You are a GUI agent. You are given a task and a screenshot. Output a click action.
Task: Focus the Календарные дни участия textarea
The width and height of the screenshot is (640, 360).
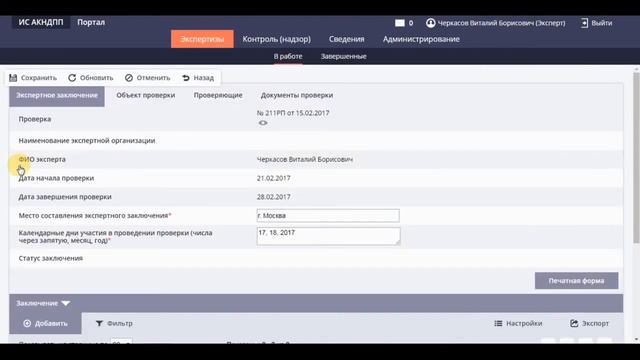328,236
